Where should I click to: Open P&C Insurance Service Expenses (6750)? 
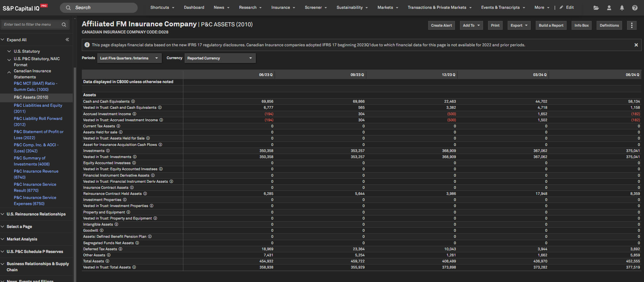point(35,201)
